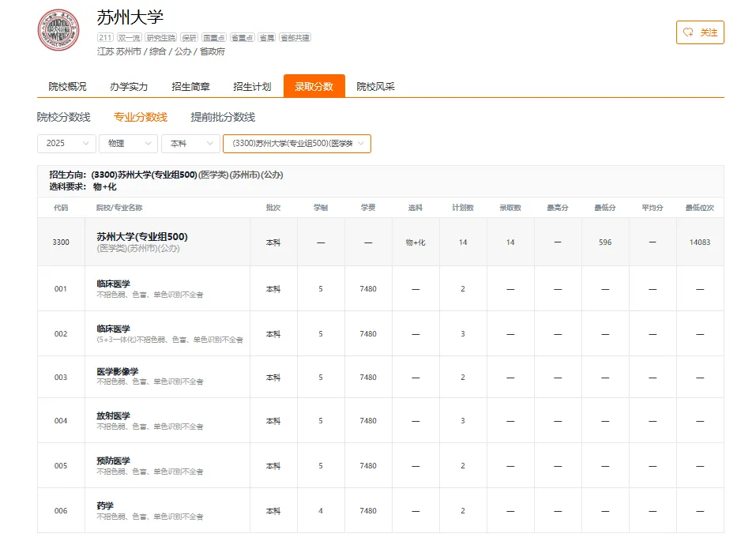This screenshot has height=545, width=756.
Task: Click 临床医学 in row 001
Action: tap(113, 284)
